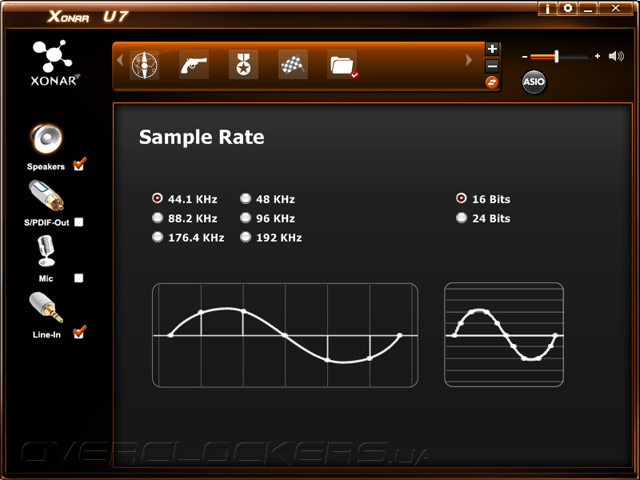Click the Sample Rate heading
This screenshot has width=640, height=480.
tap(202, 137)
